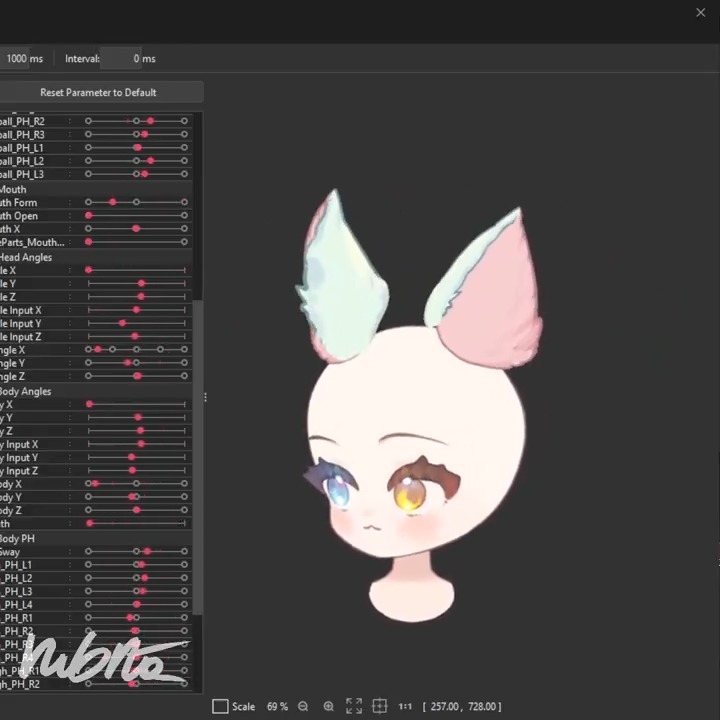Select the Mouth group header
720x720 pixels.
click(13, 190)
